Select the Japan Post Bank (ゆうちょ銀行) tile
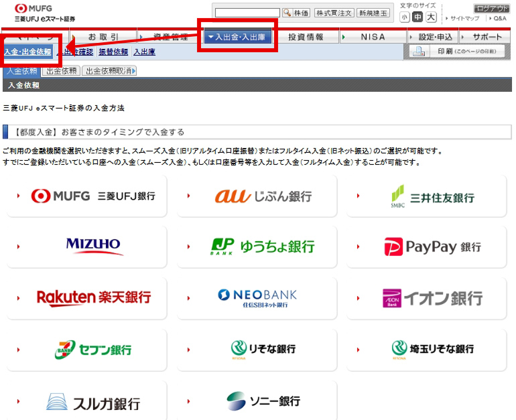Image resolution: width=516 pixels, height=420 pixels. click(x=257, y=247)
